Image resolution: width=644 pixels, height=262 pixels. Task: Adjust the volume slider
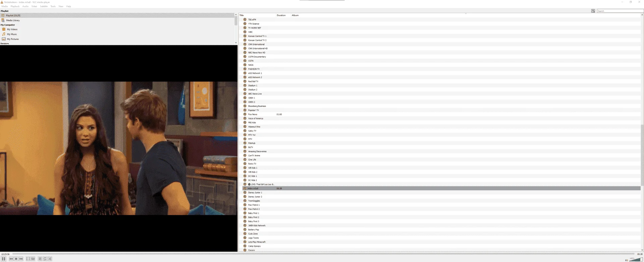636,259
